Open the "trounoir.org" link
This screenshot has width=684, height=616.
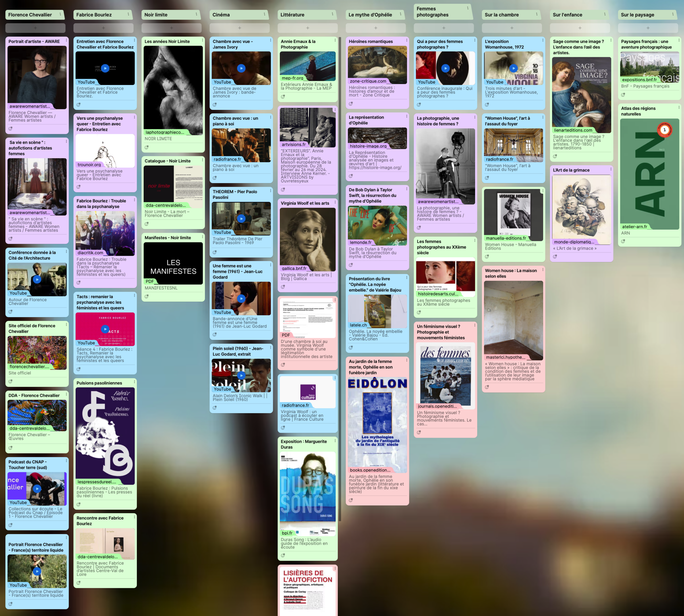click(x=89, y=165)
